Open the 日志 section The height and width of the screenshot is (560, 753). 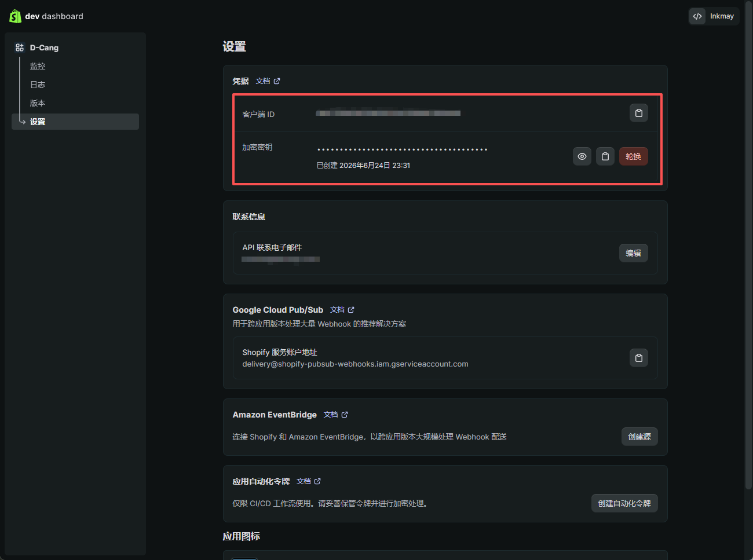tap(38, 85)
